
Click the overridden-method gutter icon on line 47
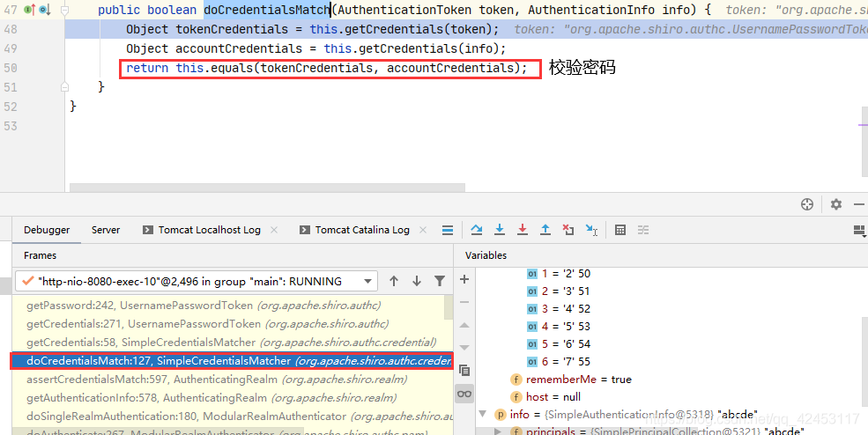[x=45, y=10]
